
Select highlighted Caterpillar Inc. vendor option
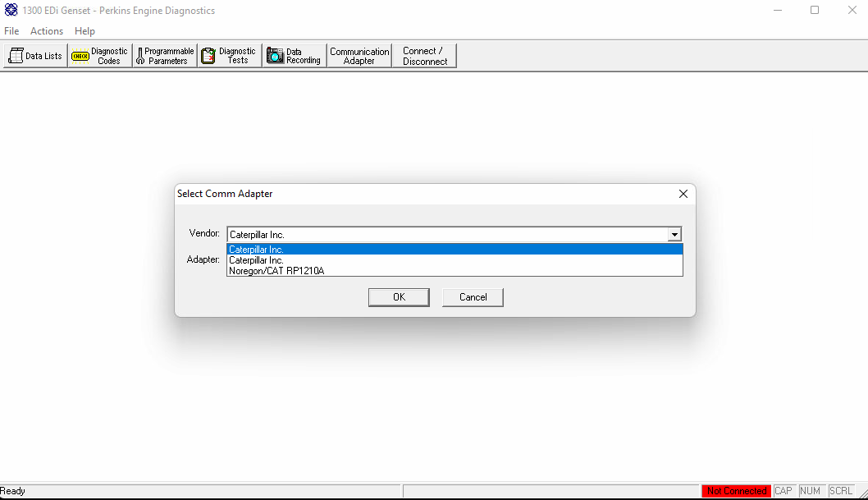click(455, 249)
